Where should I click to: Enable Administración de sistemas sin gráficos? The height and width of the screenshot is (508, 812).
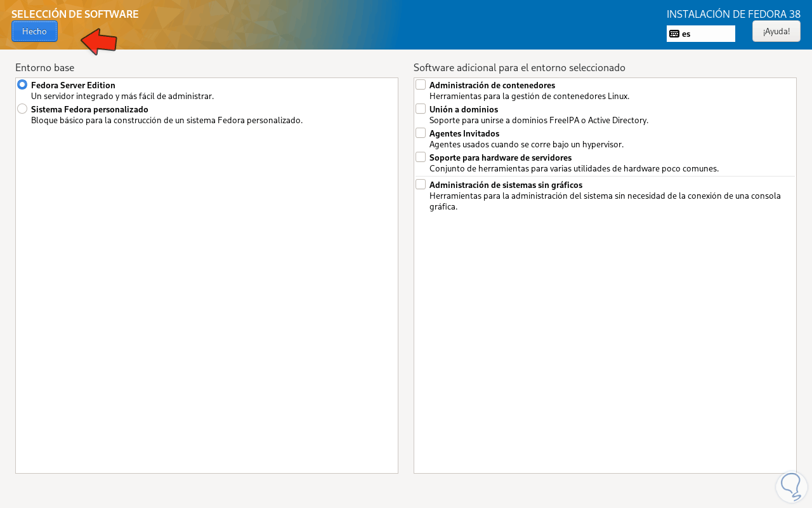421,184
